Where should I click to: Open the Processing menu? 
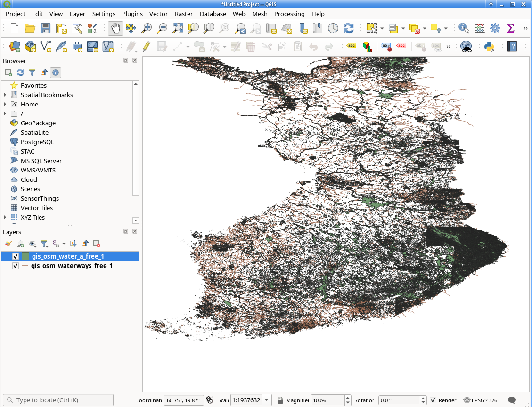[289, 14]
